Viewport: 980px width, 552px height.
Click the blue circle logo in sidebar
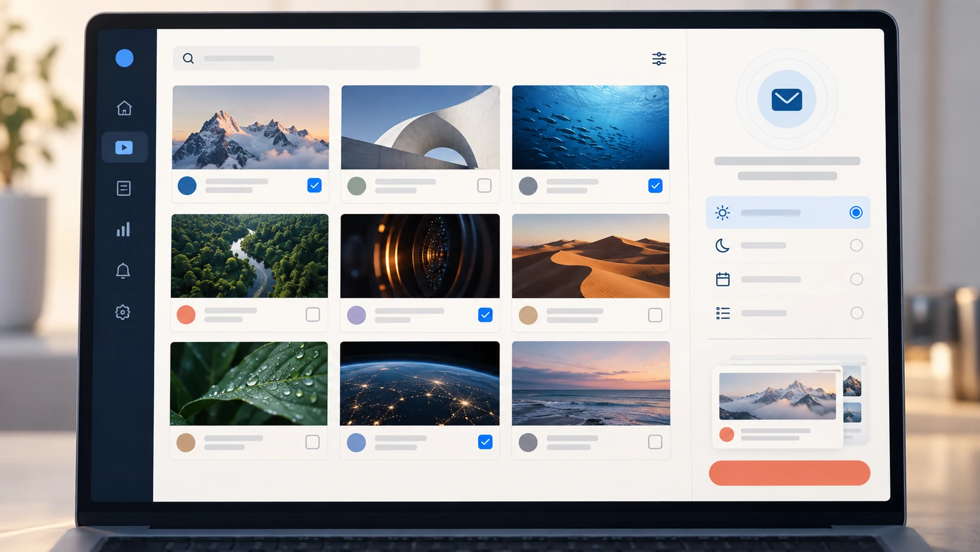[x=124, y=58]
